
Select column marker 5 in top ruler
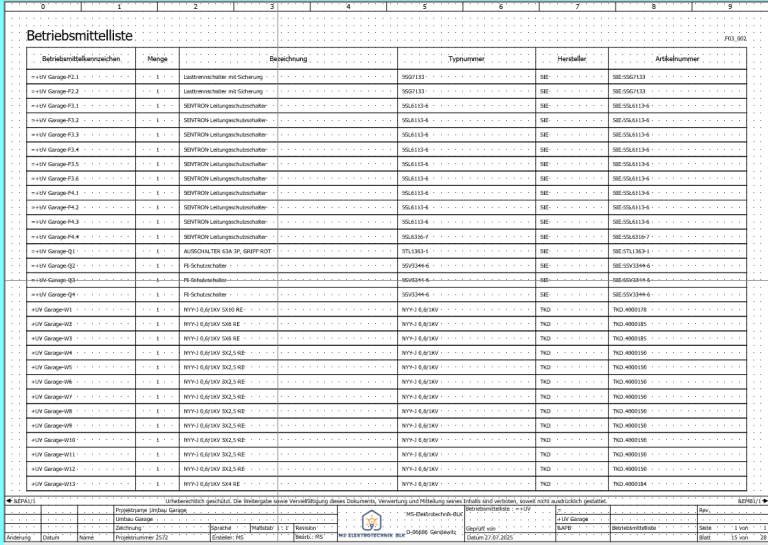[425, 6]
